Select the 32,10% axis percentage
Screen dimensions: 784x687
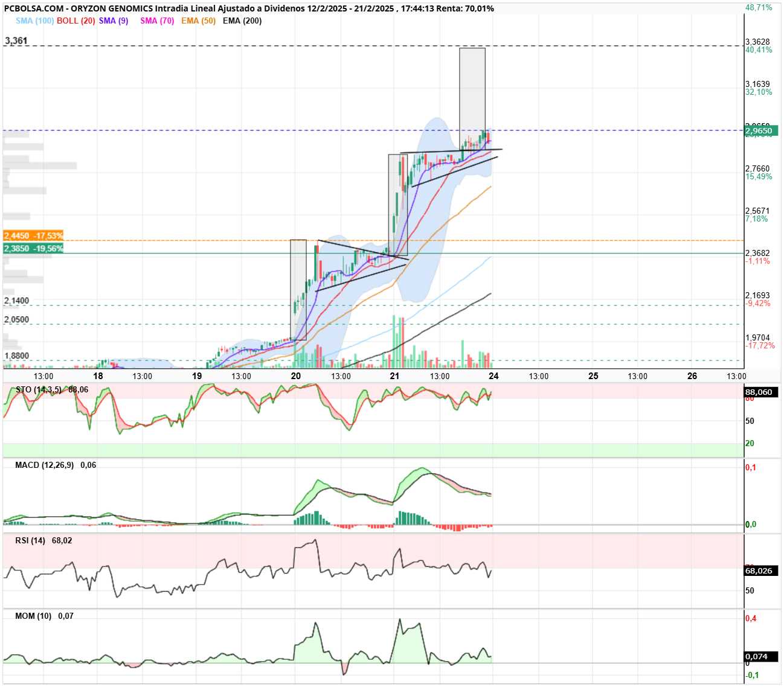pyautogui.click(x=759, y=92)
